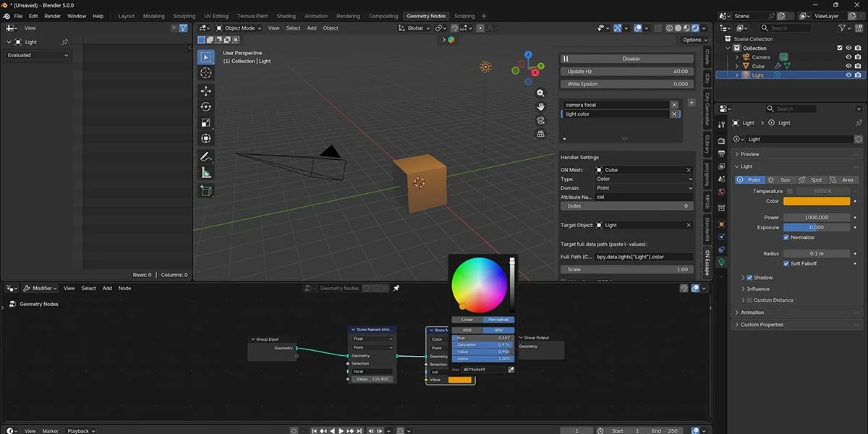Hide the Cube in outliner
The height and width of the screenshot is (434, 868).
pyautogui.click(x=848, y=66)
